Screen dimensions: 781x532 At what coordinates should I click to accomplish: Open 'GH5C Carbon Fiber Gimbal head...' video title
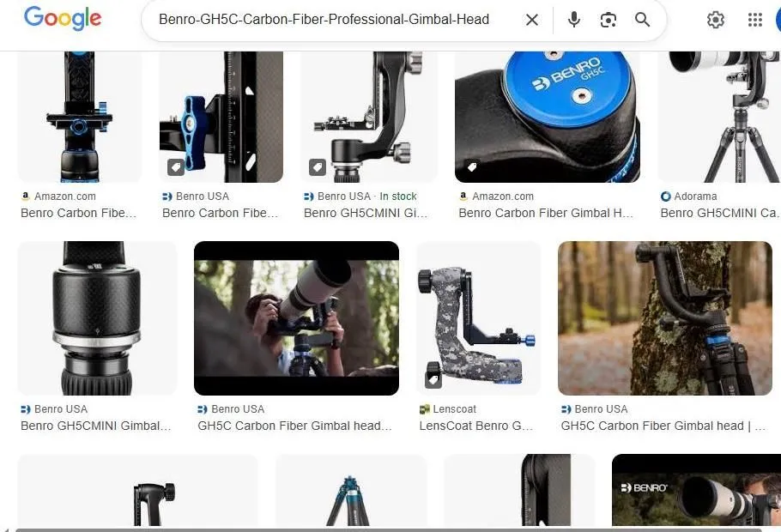[x=295, y=426]
